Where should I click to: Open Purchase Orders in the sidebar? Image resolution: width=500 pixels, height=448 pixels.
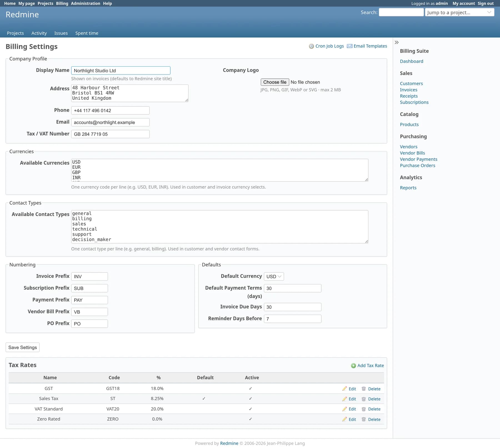pyautogui.click(x=417, y=166)
